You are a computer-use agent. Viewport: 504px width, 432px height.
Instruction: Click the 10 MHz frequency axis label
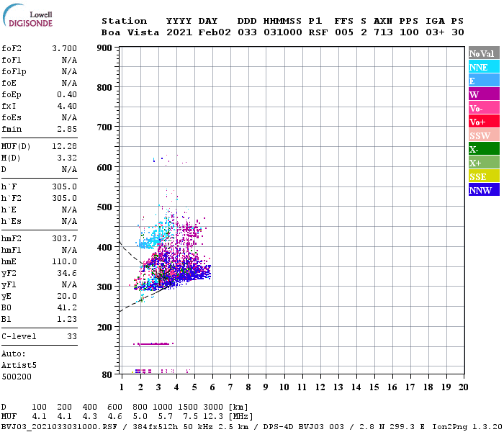284,387
